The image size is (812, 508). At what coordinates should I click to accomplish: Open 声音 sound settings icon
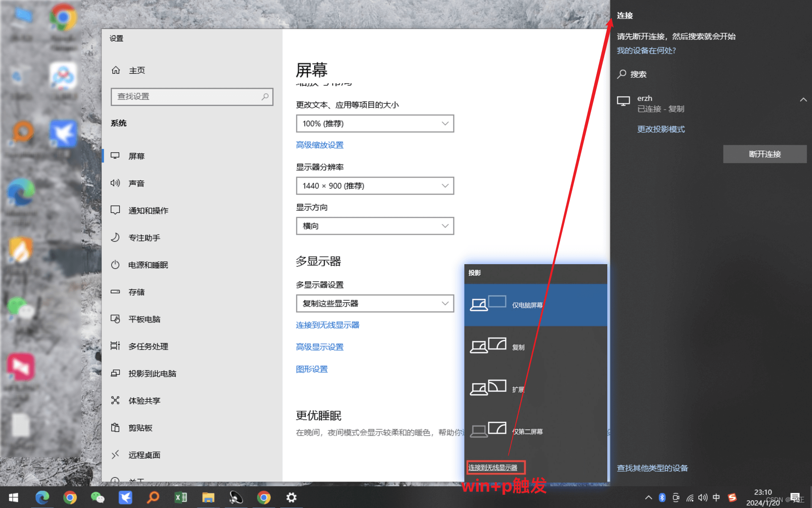pos(115,183)
